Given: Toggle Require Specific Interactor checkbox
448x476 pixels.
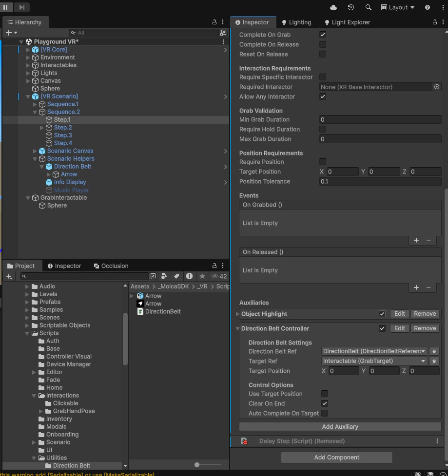Looking at the screenshot, I should (323, 77).
